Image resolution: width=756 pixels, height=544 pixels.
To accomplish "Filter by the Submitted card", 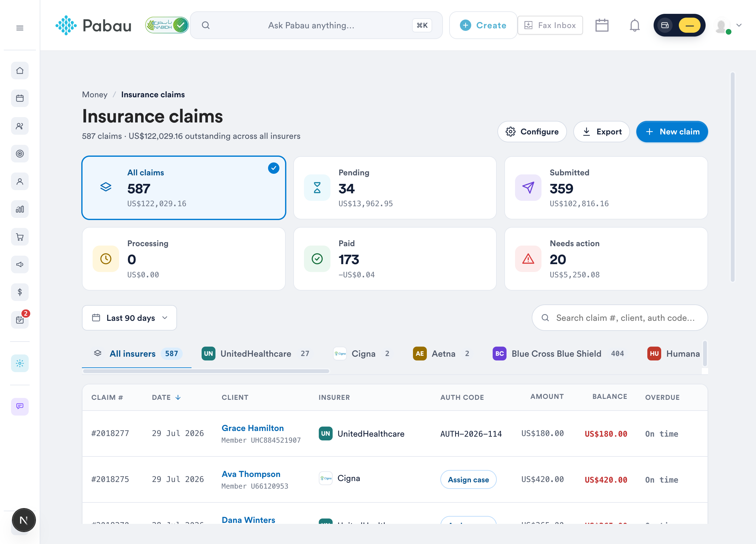I will 606,188.
